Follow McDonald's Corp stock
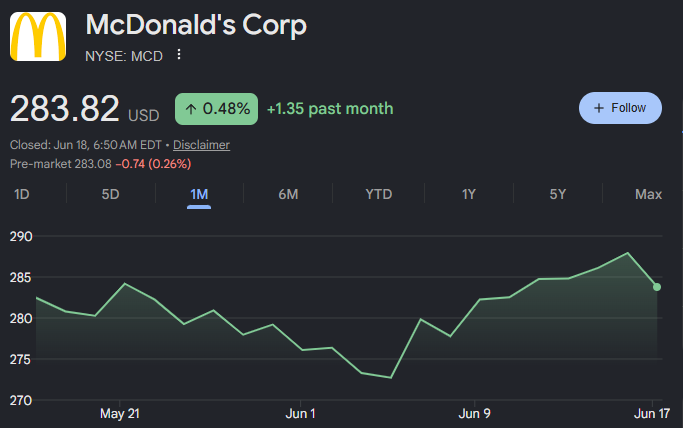This screenshot has width=683, height=428. [x=620, y=108]
